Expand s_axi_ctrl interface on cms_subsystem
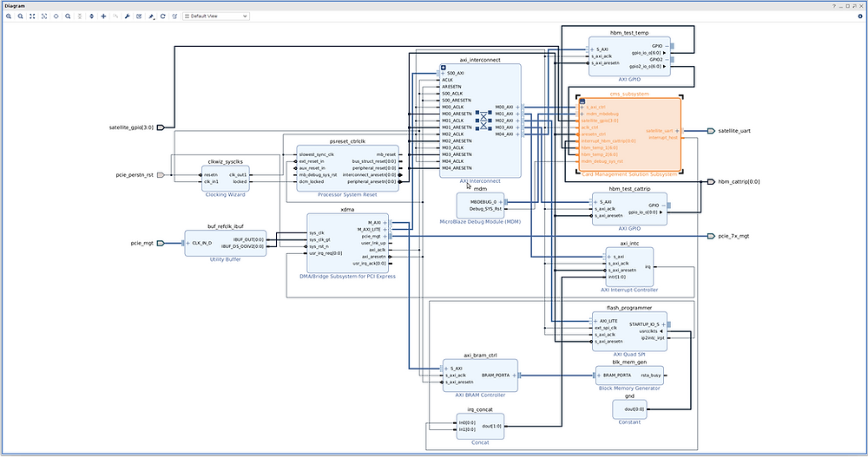The height and width of the screenshot is (457, 868). pyautogui.click(x=582, y=108)
